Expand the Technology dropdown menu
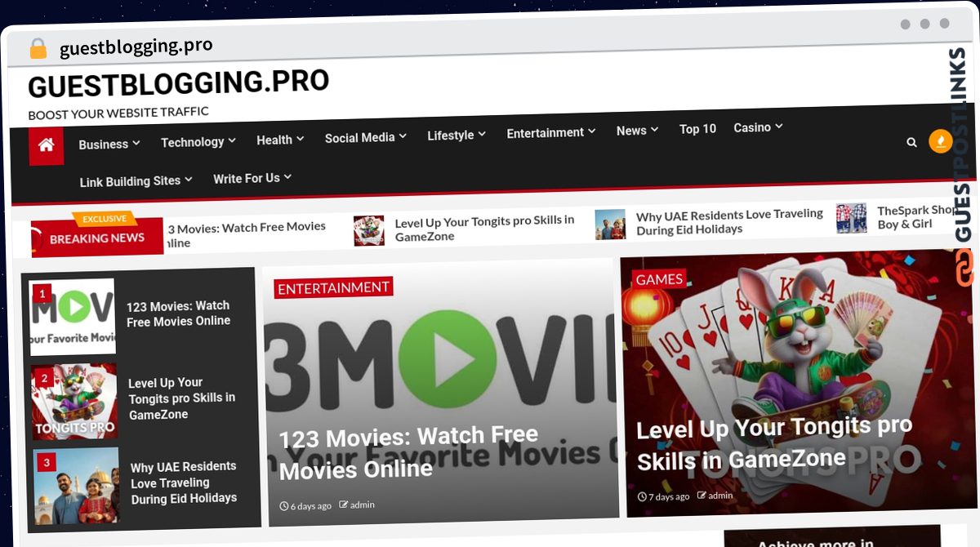This screenshot has height=547, width=980. click(x=198, y=142)
